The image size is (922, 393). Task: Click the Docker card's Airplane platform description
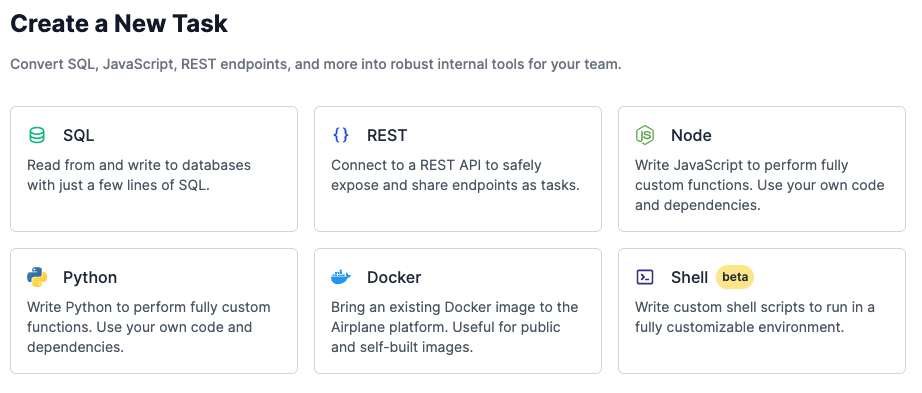(455, 327)
